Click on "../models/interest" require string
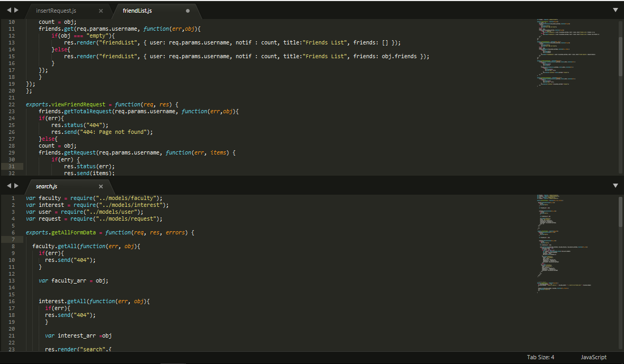The height and width of the screenshot is (364, 624). click(131, 205)
